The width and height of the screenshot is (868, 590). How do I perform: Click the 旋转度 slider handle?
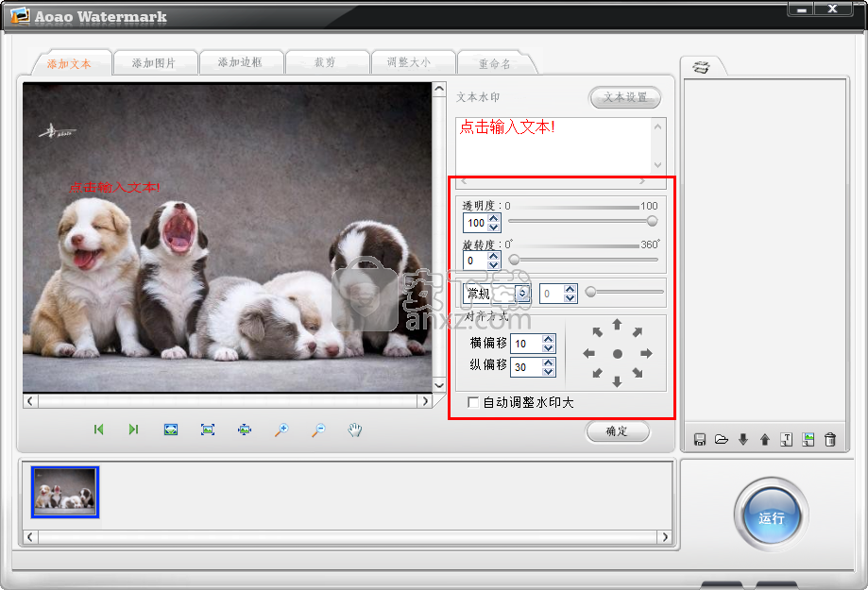tap(514, 260)
